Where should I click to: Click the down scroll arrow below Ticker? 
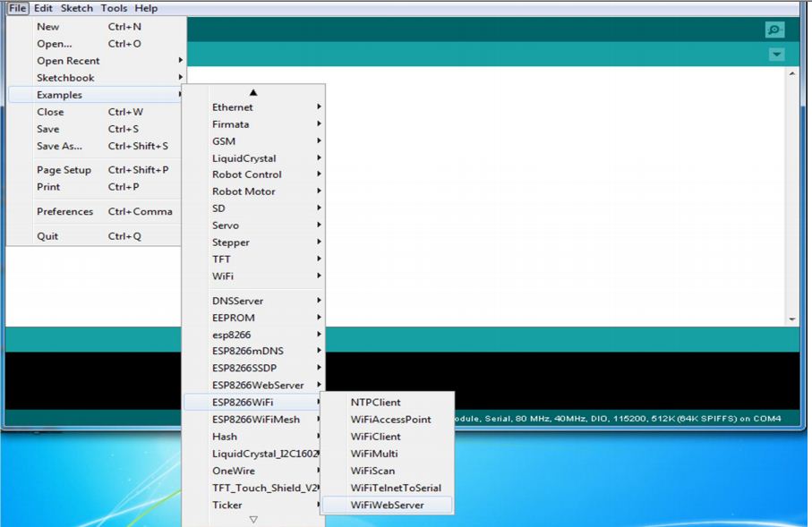(254, 519)
